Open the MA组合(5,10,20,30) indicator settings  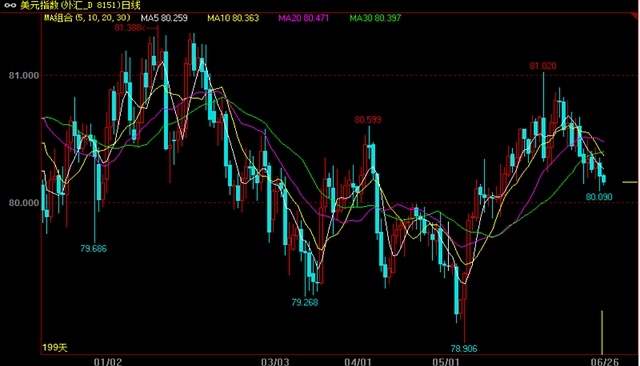(x=87, y=18)
